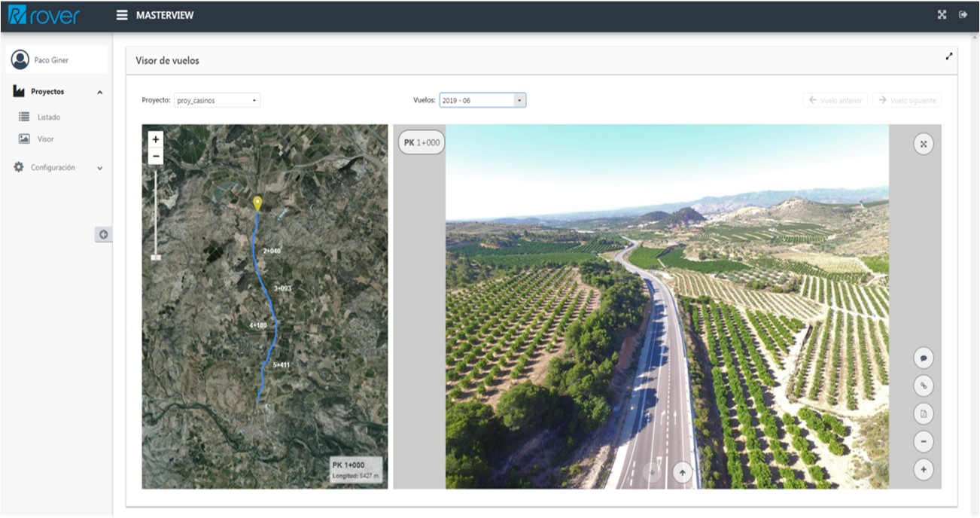Image resolution: width=980 pixels, height=518 pixels.
Task: Open the Listado page
Action: [x=49, y=117]
